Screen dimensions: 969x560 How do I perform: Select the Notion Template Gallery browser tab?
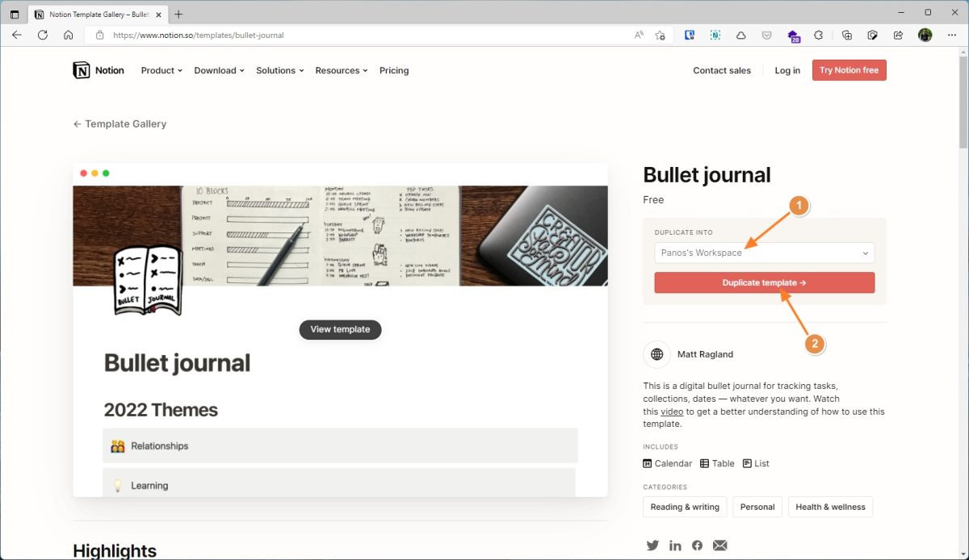[97, 14]
